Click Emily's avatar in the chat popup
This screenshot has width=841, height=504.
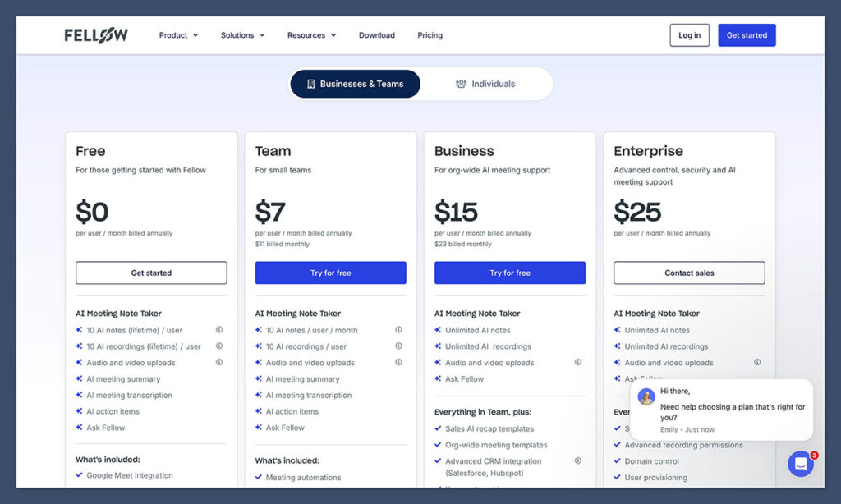(646, 396)
